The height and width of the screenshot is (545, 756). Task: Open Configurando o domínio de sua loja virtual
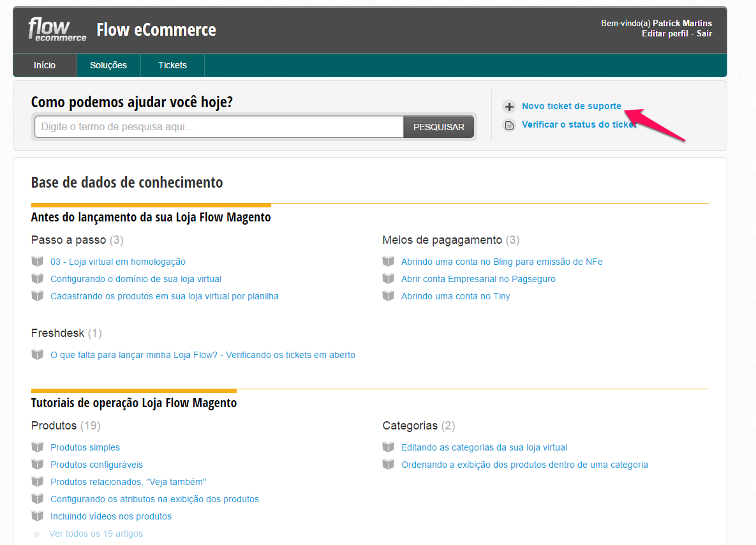136,280
